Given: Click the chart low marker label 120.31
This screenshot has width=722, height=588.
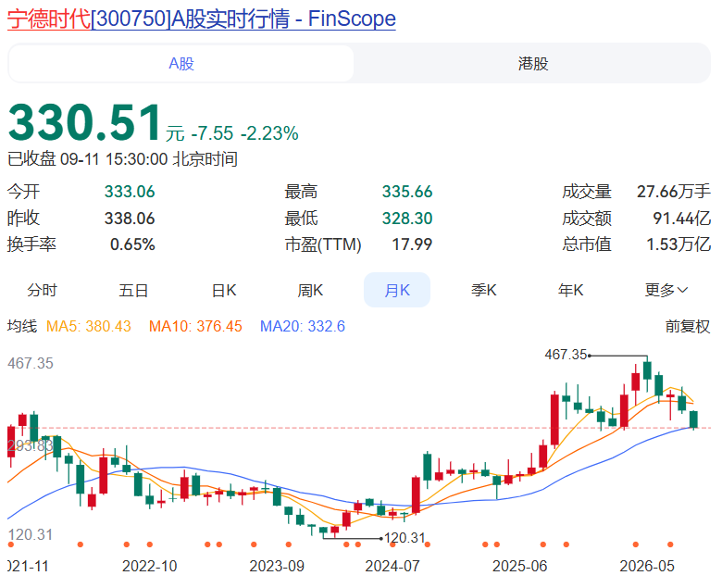Looking at the screenshot, I should point(405,538).
